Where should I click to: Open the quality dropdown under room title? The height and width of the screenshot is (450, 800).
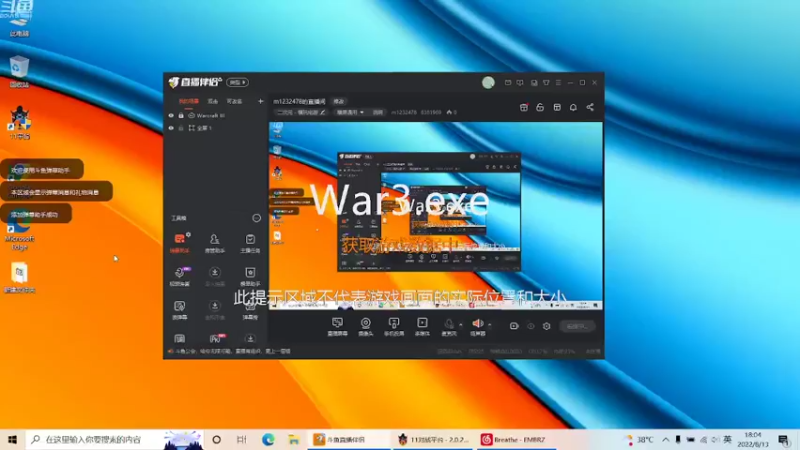pyautogui.click(x=349, y=112)
